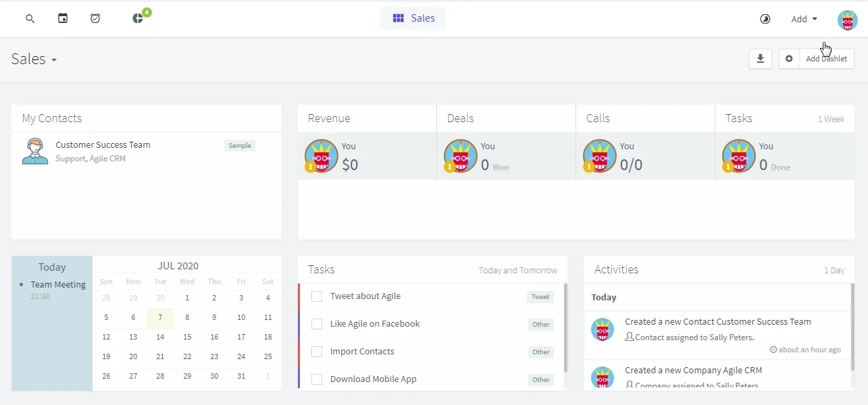Click the Sample tag label
868x405 pixels.
[240, 145]
